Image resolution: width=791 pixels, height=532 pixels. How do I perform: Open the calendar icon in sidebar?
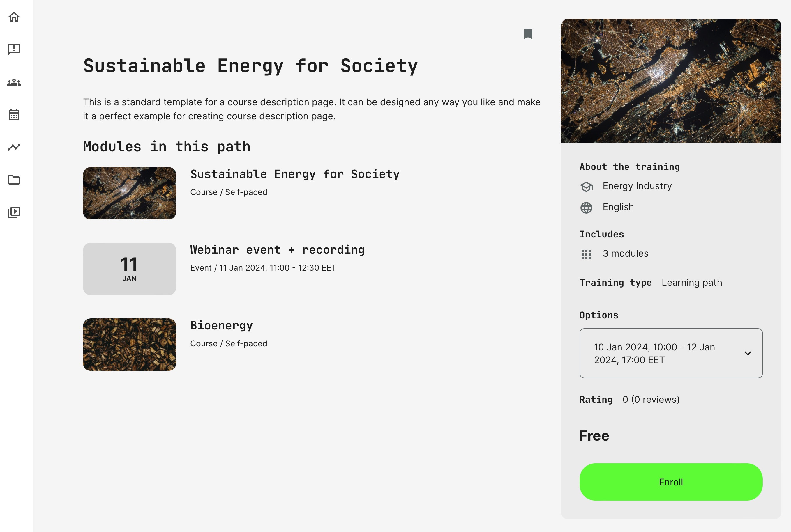[14, 115]
